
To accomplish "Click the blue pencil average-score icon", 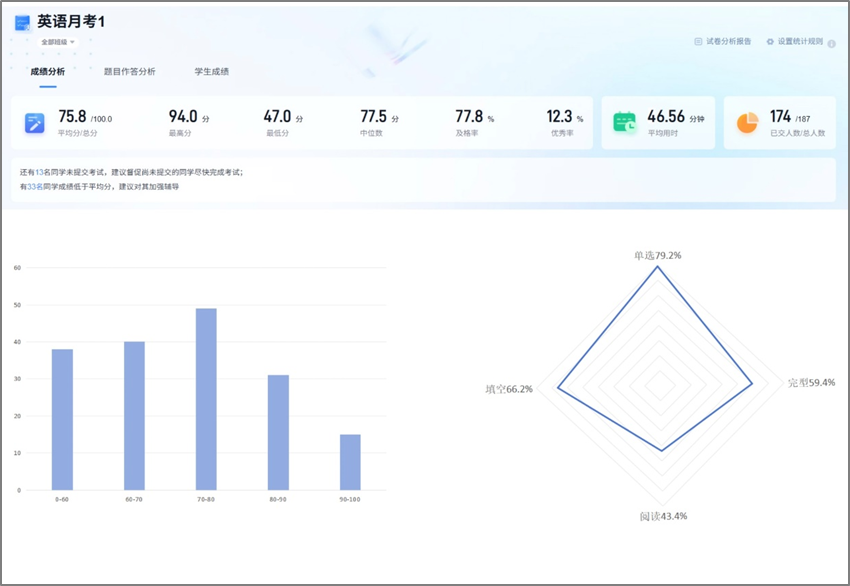I will pos(35,123).
